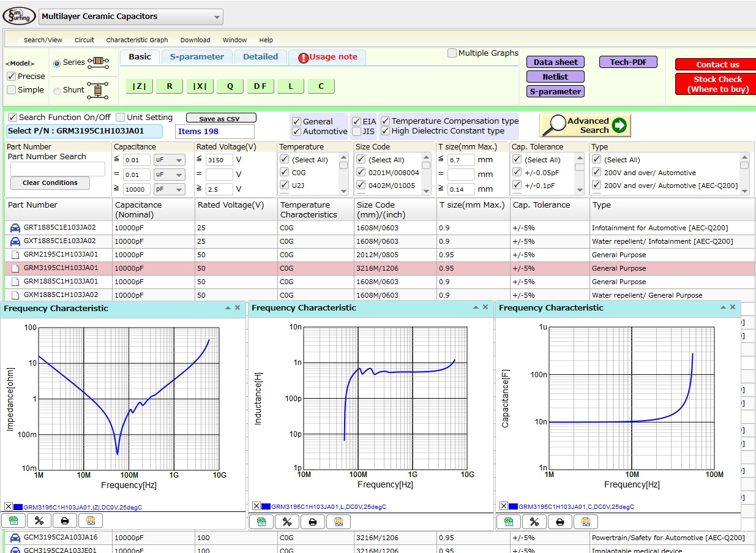
Task: Plot the DF characteristic
Action: coord(260,86)
